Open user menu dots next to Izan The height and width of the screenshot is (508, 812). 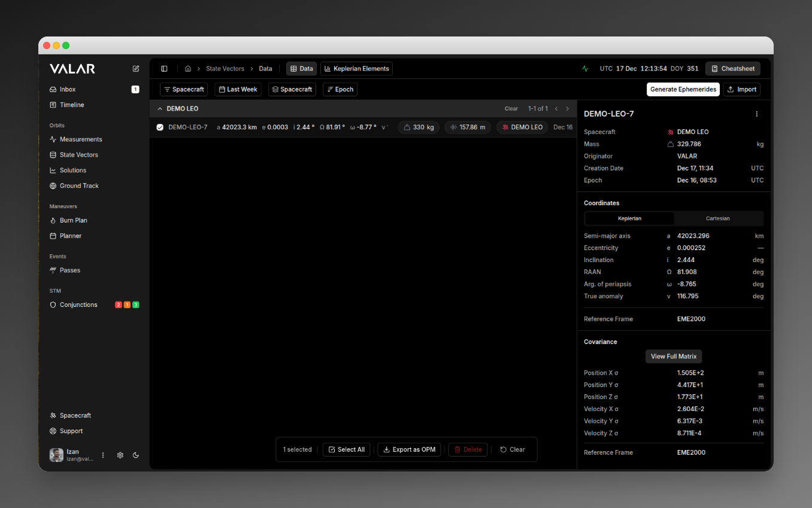point(103,455)
